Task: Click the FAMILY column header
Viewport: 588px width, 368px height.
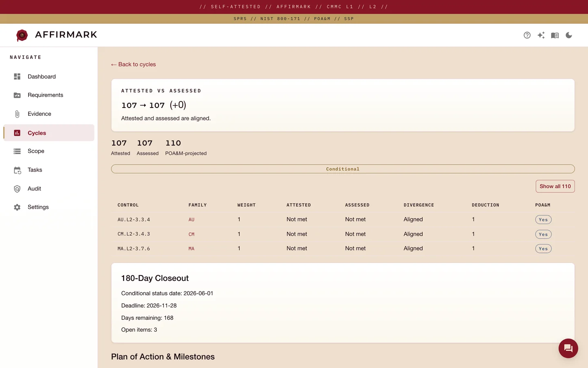Action: 198,205
